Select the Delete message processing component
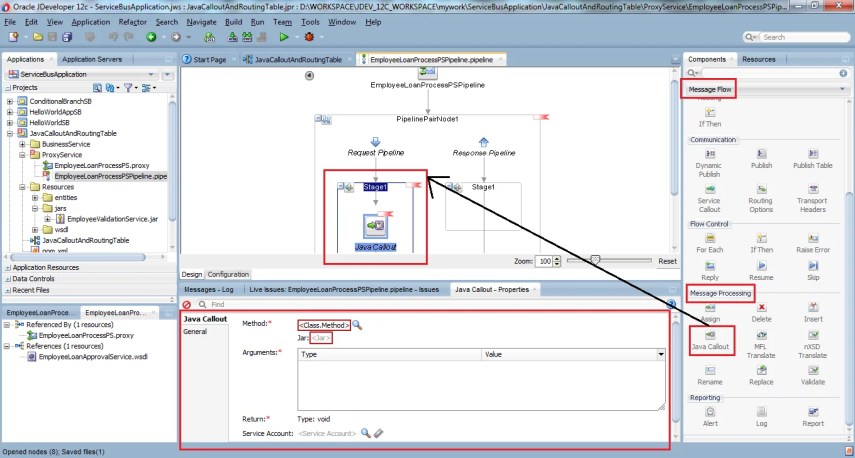Screen dimensions: 855x458 click(x=761, y=314)
